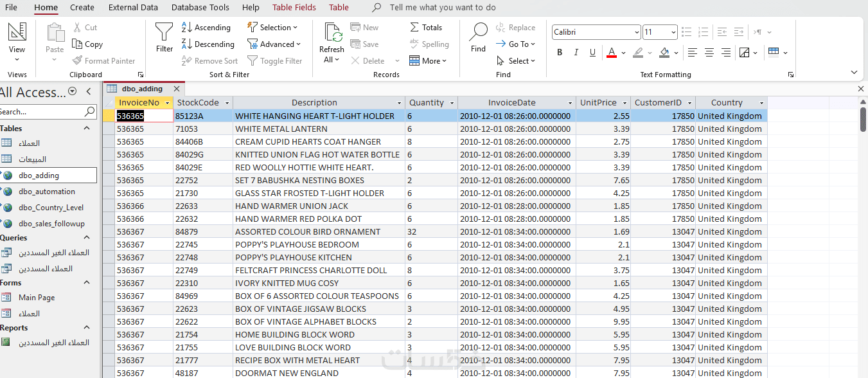Open the External Data ribbon tab
Image resolution: width=868 pixels, height=378 pixels.
(133, 8)
